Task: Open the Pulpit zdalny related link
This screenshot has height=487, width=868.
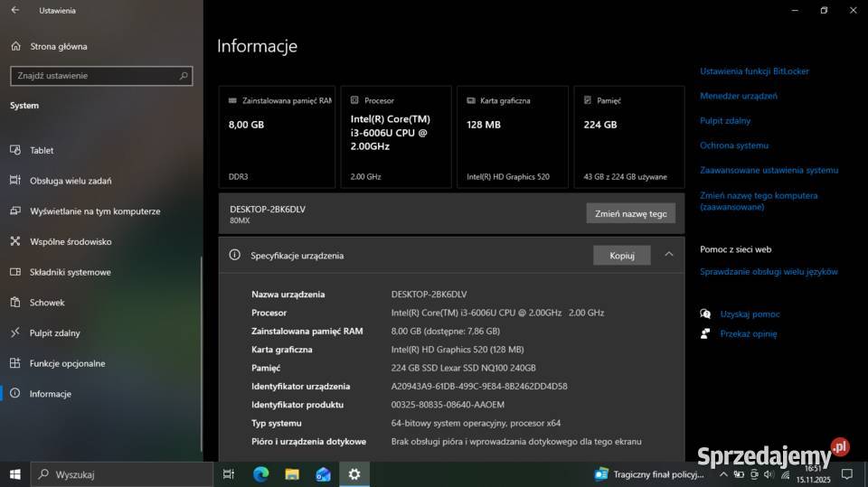Action: (x=725, y=121)
